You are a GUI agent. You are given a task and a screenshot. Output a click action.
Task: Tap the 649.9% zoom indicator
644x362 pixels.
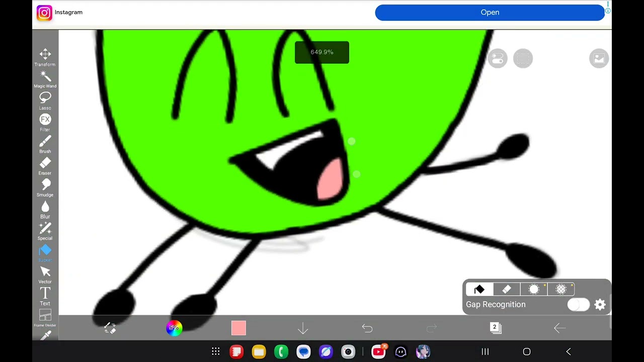322,52
